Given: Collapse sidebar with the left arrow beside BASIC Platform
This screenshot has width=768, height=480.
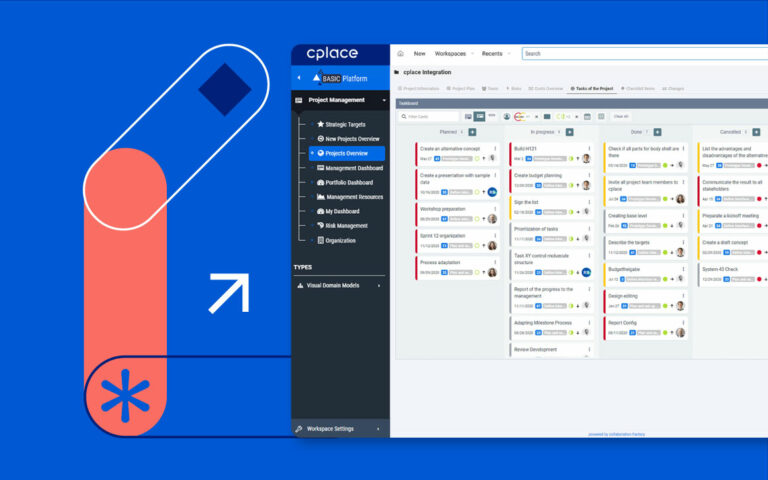Looking at the screenshot, I should click(299, 77).
